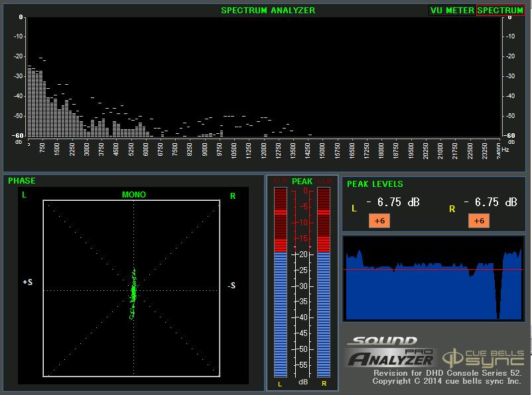Image resolution: width=532 pixels, height=395 pixels.
Task: Open the cue bells sync logo
Action: (x=484, y=357)
